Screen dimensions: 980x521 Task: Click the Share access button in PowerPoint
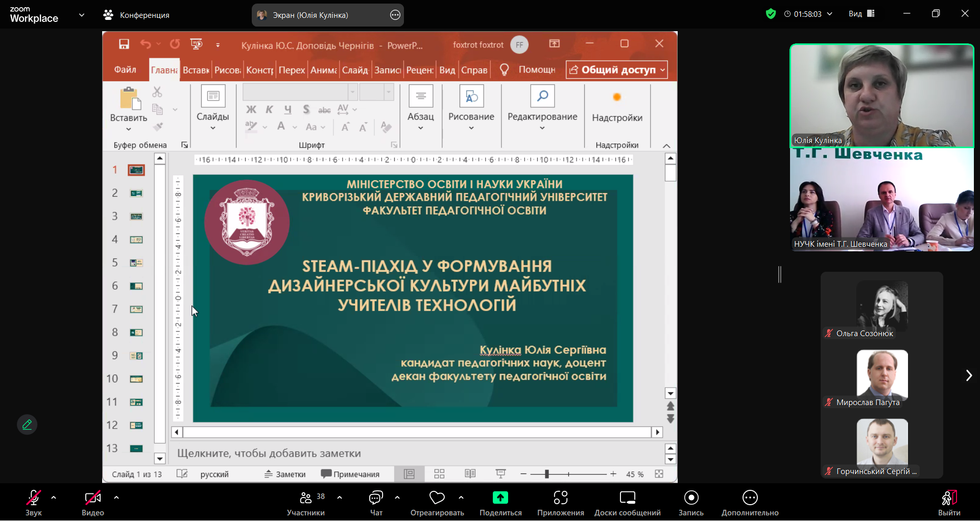pyautogui.click(x=616, y=70)
